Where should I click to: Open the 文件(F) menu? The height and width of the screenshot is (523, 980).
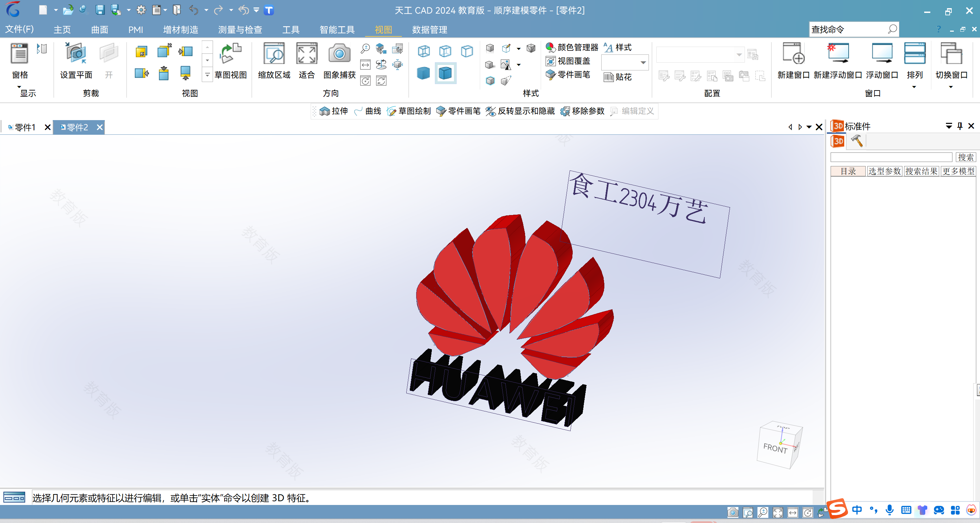19,29
